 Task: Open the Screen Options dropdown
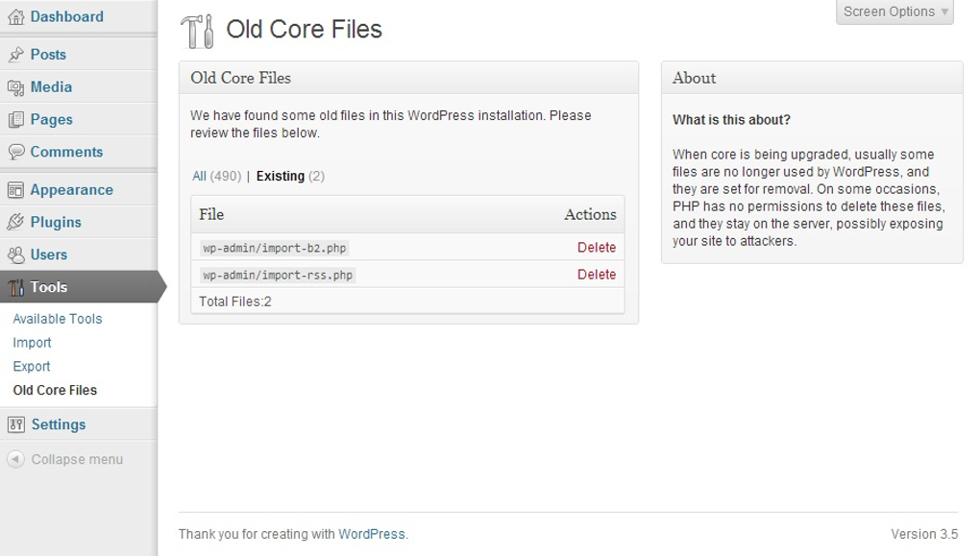[x=893, y=12]
